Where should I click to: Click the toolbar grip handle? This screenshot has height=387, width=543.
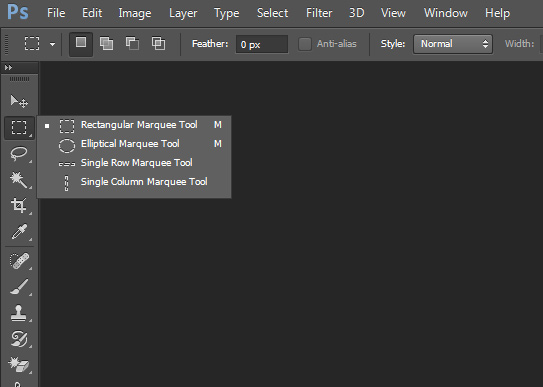(x=19, y=79)
